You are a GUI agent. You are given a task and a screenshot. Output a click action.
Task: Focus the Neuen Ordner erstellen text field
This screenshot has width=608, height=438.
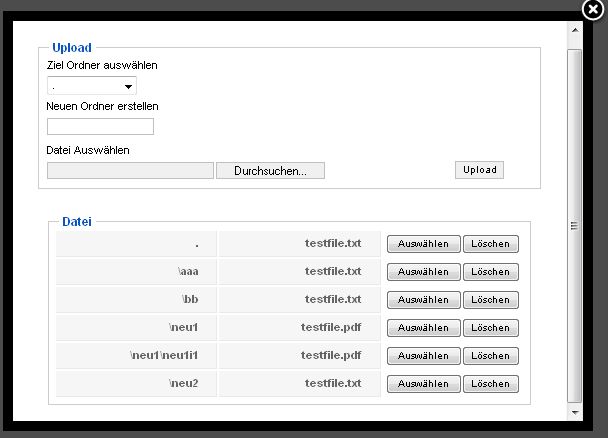coord(100,126)
